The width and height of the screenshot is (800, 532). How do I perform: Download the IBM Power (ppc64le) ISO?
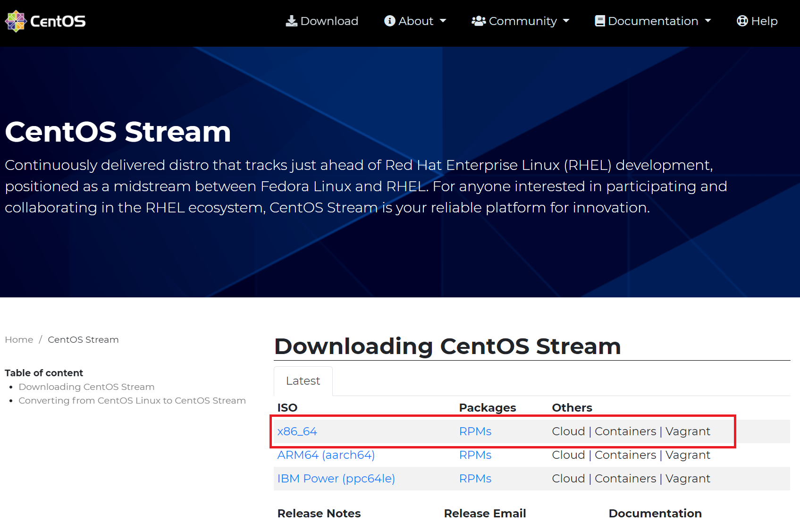[x=336, y=479]
